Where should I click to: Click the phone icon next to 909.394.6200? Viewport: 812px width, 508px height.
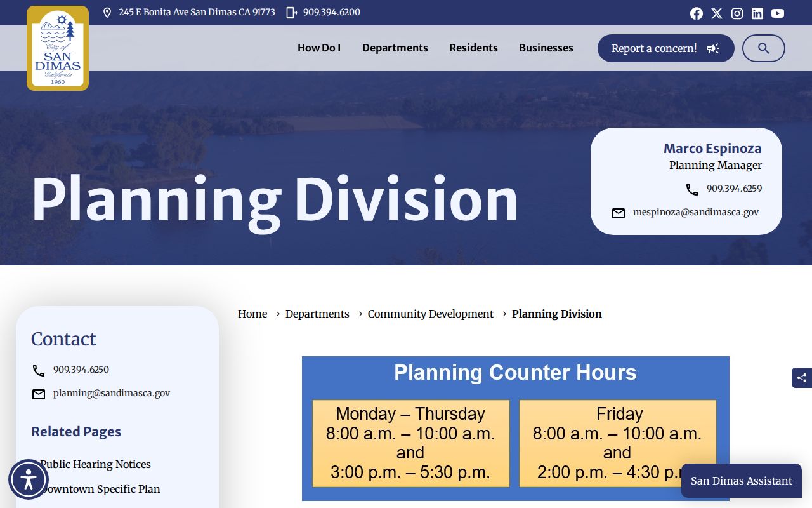coord(291,13)
